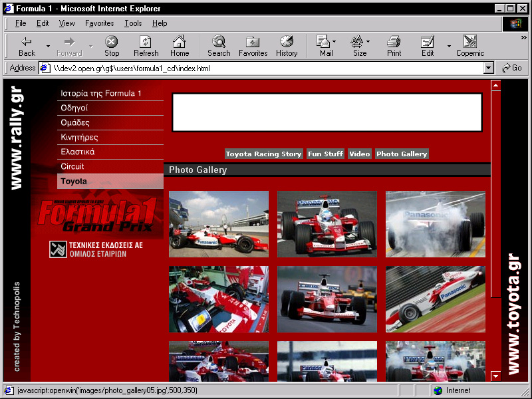Open the IE system menu title-bar icon

pyautogui.click(x=9, y=8)
